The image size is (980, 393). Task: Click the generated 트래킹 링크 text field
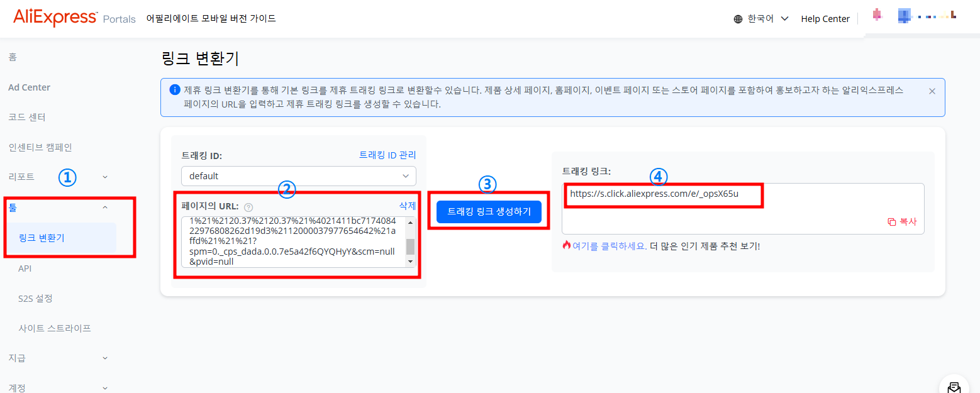click(x=743, y=208)
